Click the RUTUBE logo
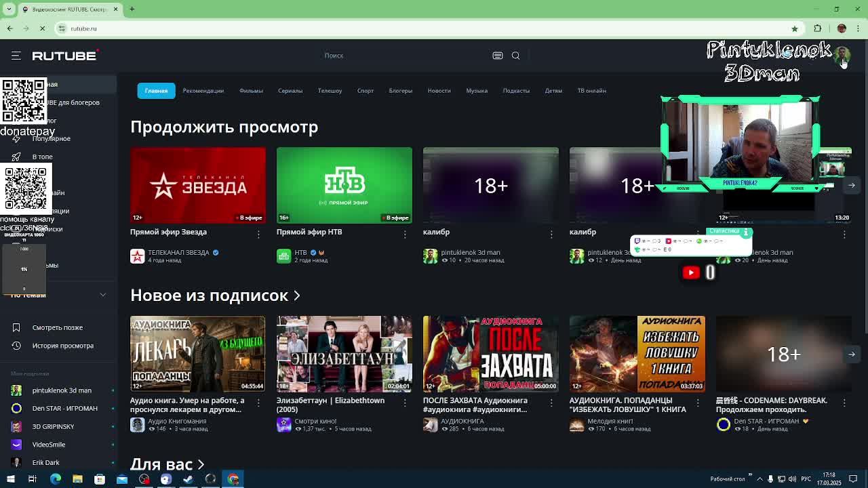The image size is (868, 488). 65,56
